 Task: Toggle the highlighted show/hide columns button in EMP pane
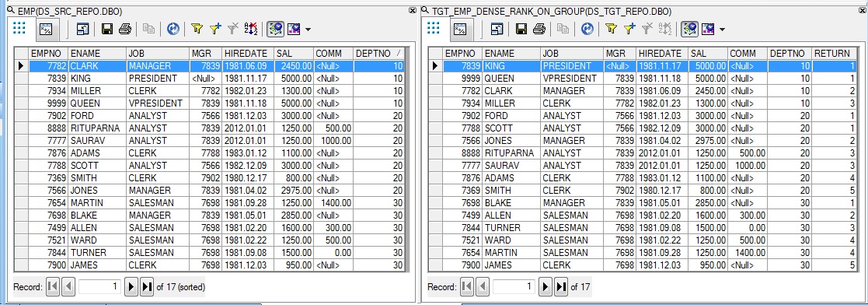pos(276,29)
